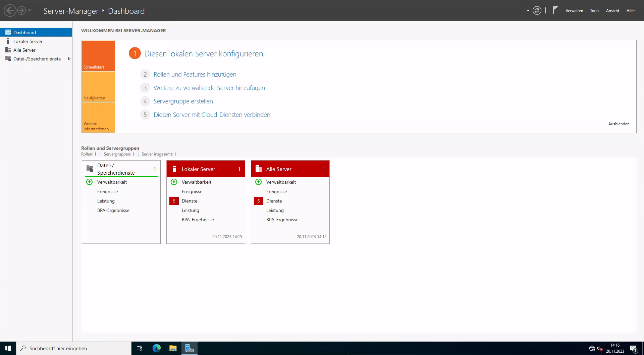Image resolution: width=644 pixels, height=355 pixels.
Task: Open the notifications dropdown caret near Refresh
Action: [527, 10]
